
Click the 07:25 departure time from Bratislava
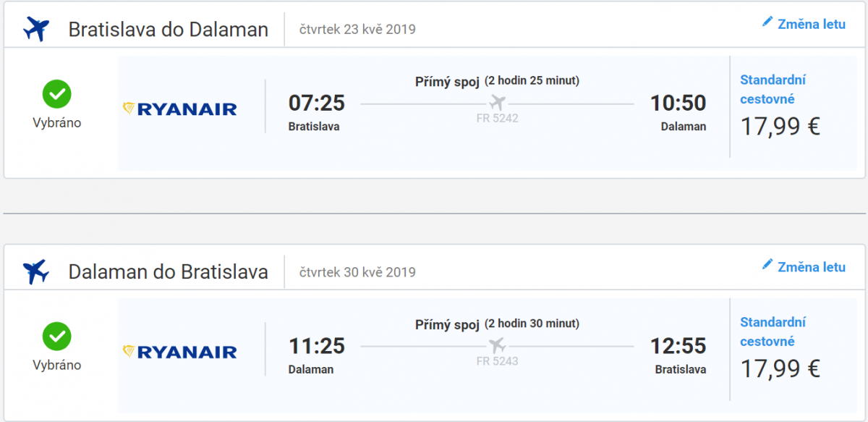(316, 104)
